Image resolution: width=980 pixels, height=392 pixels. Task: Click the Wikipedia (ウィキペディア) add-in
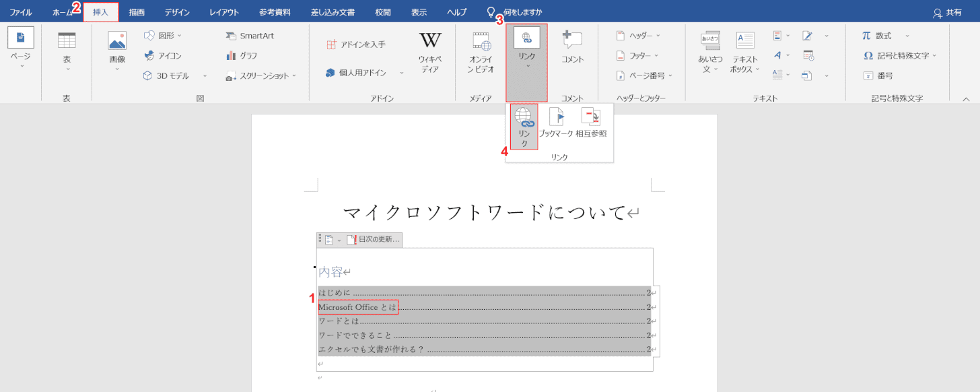(430, 40)
